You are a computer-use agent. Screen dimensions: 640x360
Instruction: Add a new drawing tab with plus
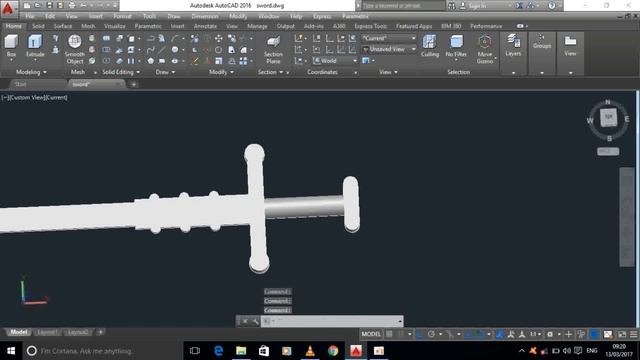point(133,84)
